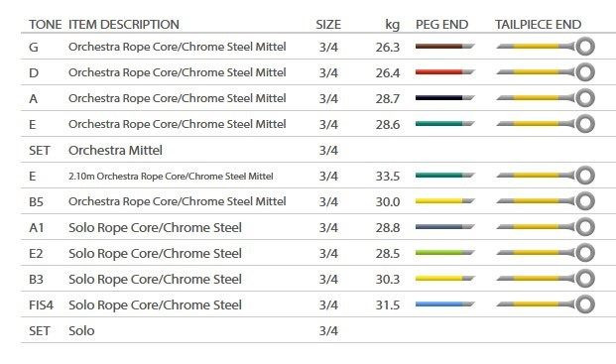Click the TONE column header

click(x=46, y=25)
